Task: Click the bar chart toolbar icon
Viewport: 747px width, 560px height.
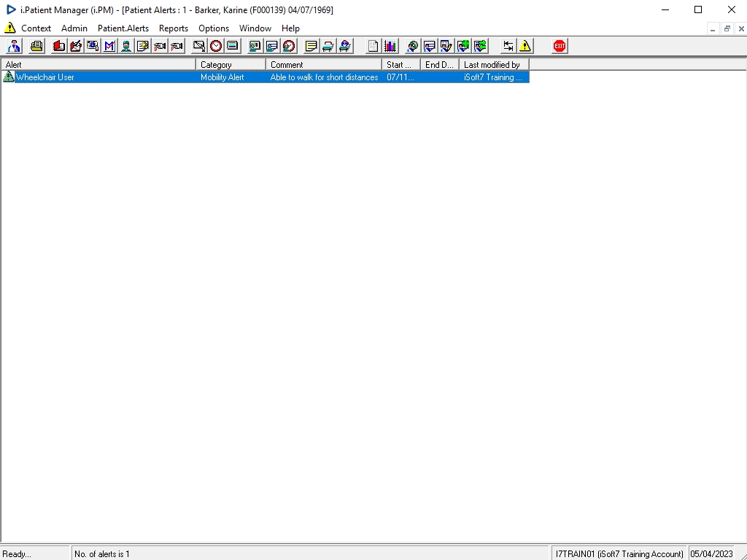Action: pyautogui.click(x=390, y=46)
